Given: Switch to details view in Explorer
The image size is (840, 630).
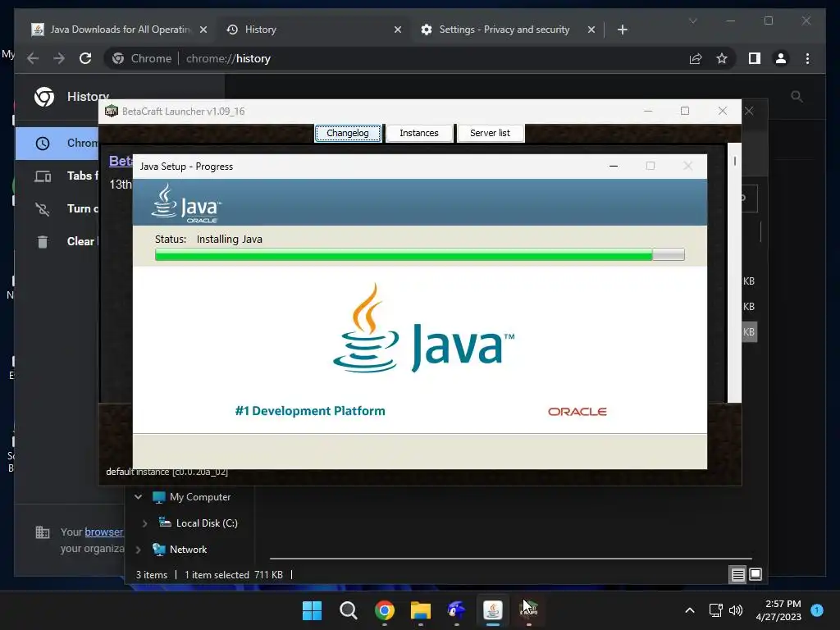Looking at the screenshot, I should (x=737, y=575).
